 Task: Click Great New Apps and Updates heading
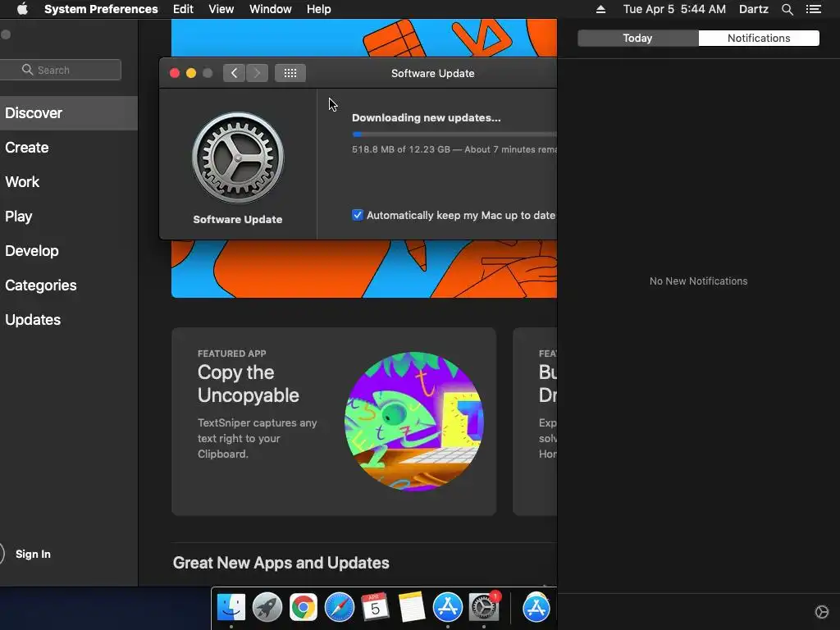(281, 563)
